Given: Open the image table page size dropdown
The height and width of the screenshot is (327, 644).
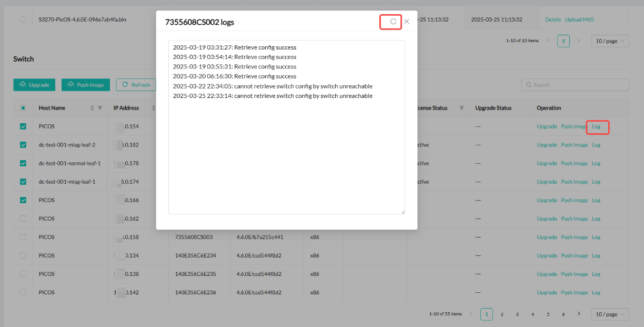Looking at the screenshot, I should (610, 41).
